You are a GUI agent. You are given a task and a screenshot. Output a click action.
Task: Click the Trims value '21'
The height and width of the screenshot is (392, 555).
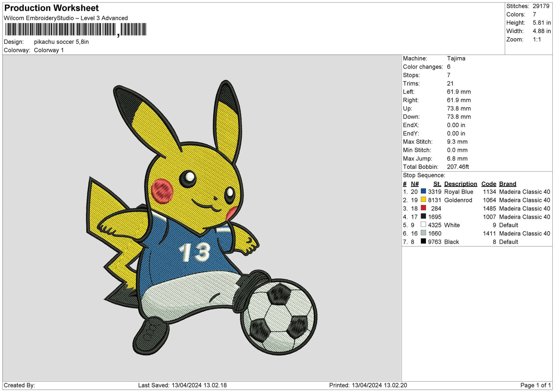point(450,84)
